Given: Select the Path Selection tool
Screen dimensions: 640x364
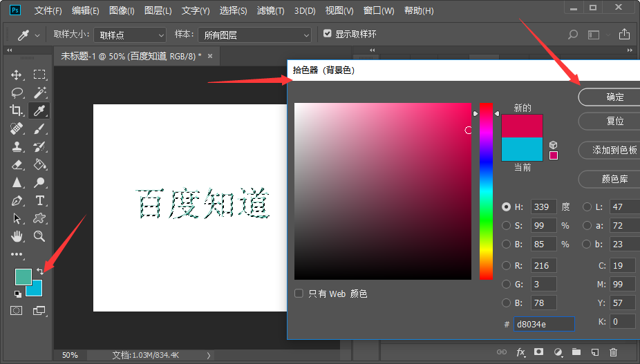Looking at the screenshot, I should (x=17, y=218).
